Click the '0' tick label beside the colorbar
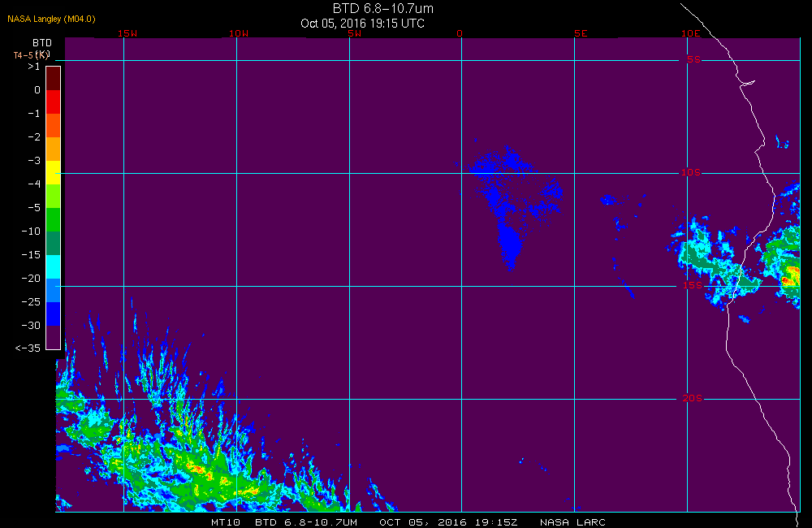 37,90
